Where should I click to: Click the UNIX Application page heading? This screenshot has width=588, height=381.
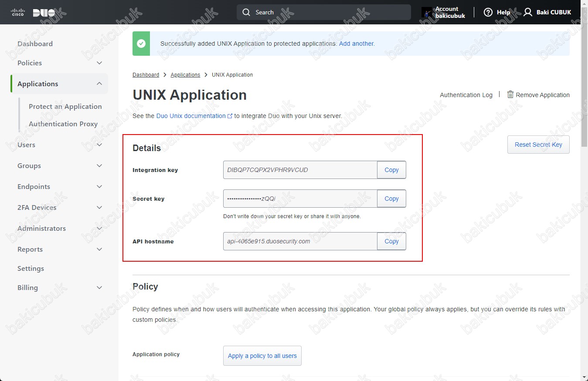(190, 95)
